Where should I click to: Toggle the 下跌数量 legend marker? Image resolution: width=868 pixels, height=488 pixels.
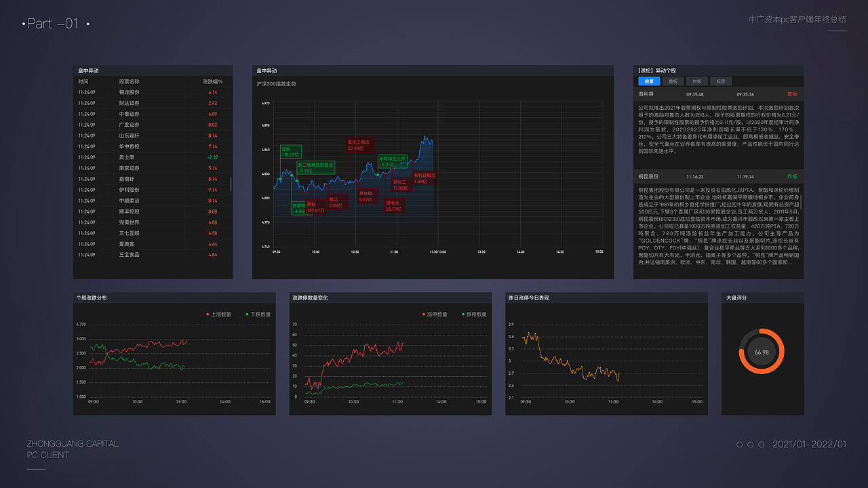point(247,314)
